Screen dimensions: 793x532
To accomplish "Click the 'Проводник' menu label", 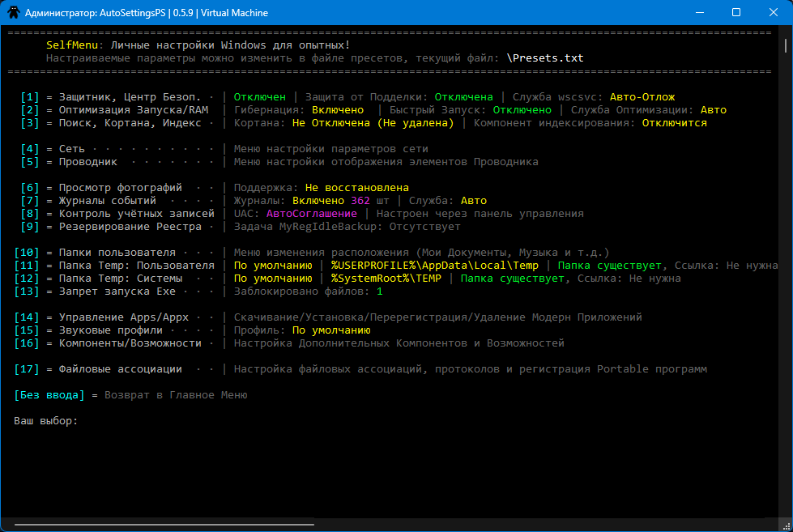I will click(88, 162).
